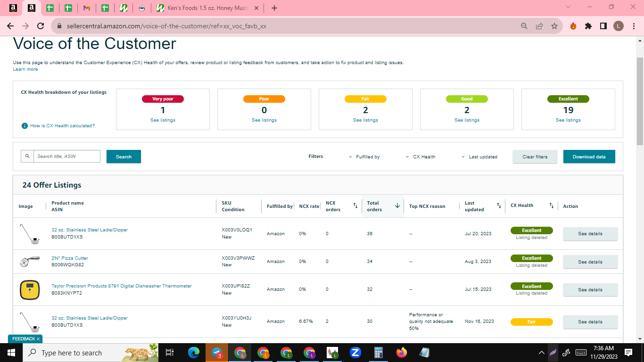The height and width of the screenshot is (362, 644).
Task: Bookmark this page with the star icon
Action: click(554, 26)
